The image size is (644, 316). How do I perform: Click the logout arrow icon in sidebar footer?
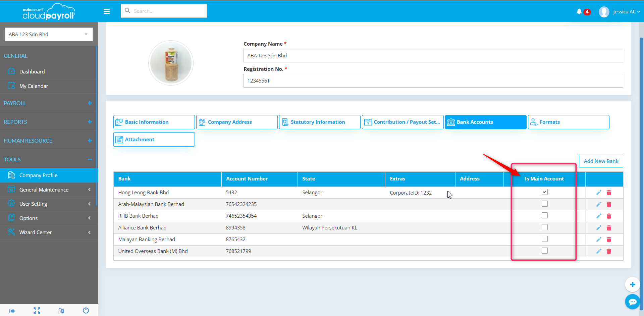12,311
